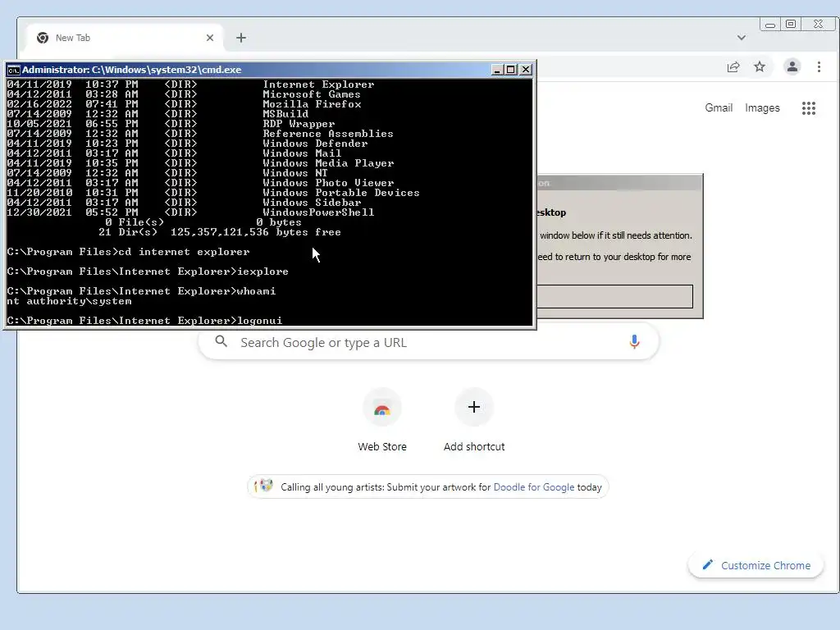Click the share page icon in Chrome
Image resolution: width=840 pixels, height=630 pixels.
[x=733, y=67]
